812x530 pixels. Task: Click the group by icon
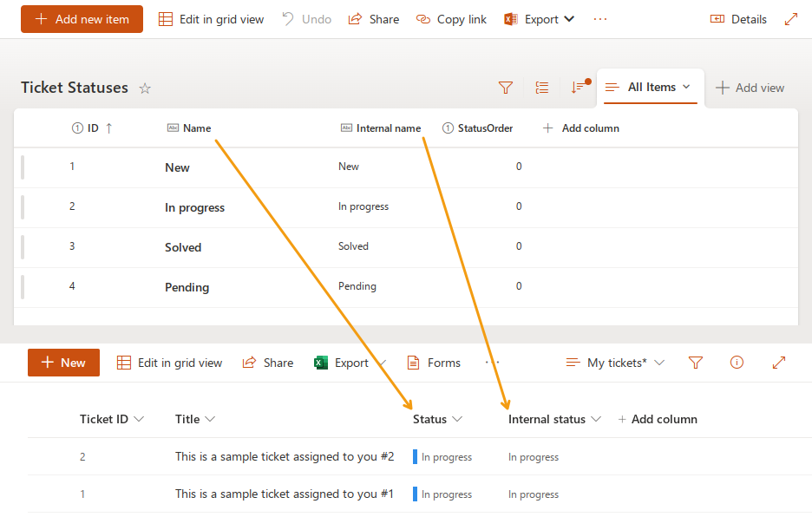coord(542,88)
